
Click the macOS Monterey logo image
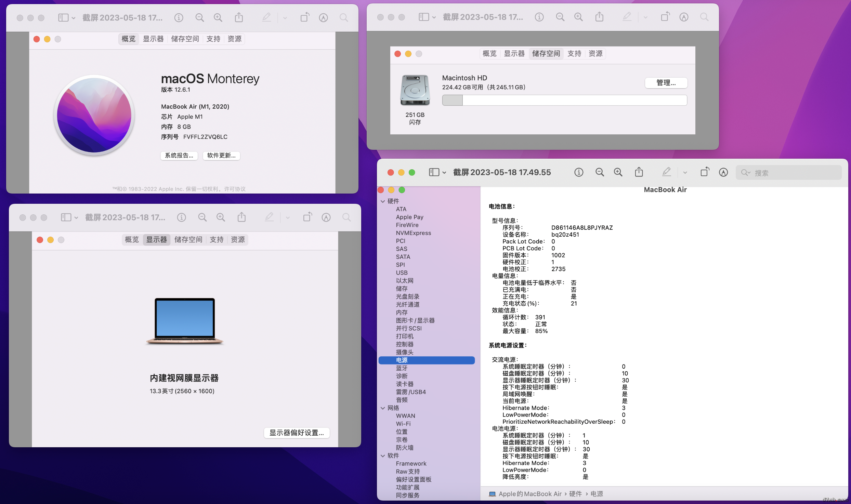(94, 115)
